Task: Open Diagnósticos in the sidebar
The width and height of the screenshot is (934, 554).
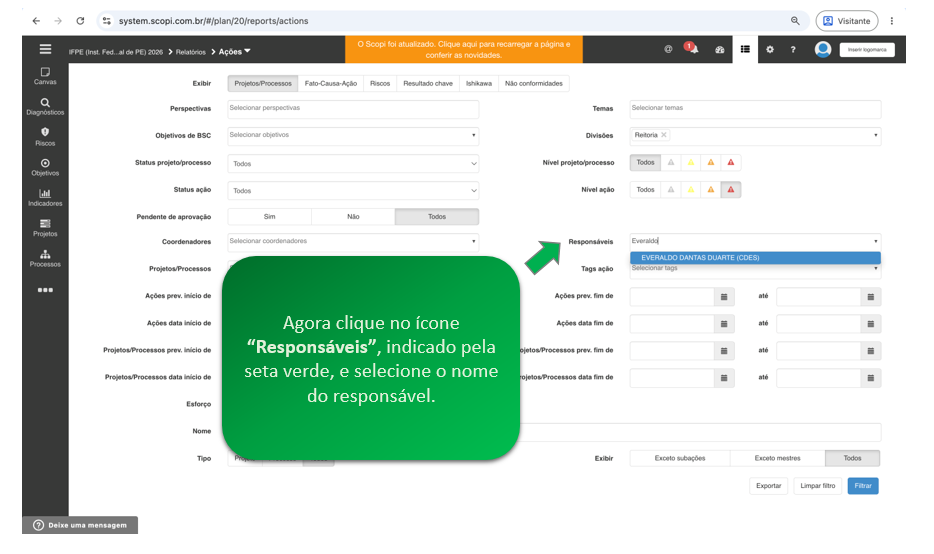Action: tap(45, 107)
